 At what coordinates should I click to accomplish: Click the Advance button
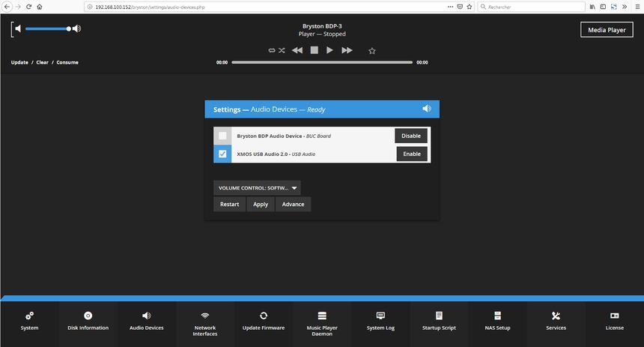[294, 205]
